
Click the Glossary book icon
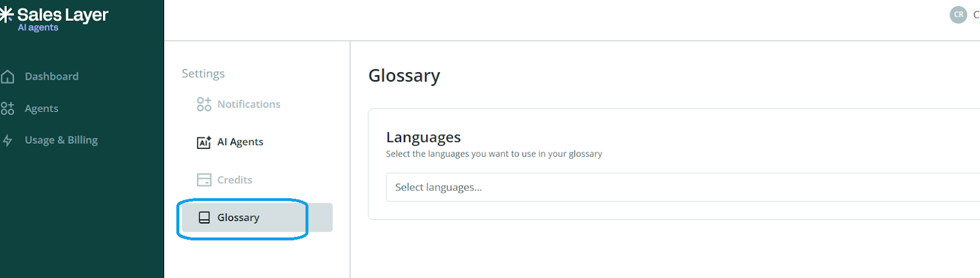tap(205, 217)
